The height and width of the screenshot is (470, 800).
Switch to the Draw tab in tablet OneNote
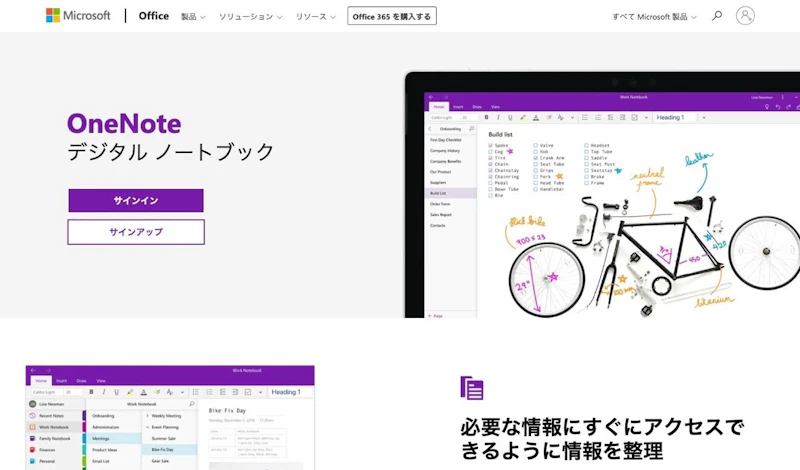(x=477, y=107)
